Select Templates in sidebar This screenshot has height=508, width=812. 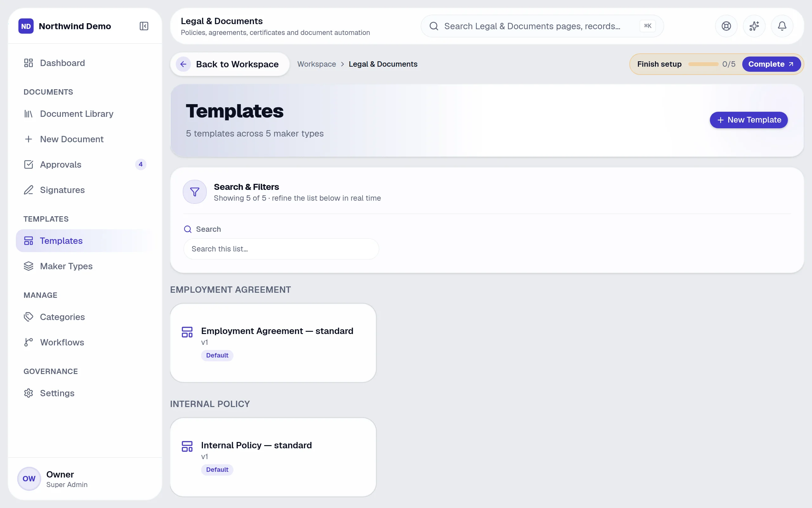(85, 241)
